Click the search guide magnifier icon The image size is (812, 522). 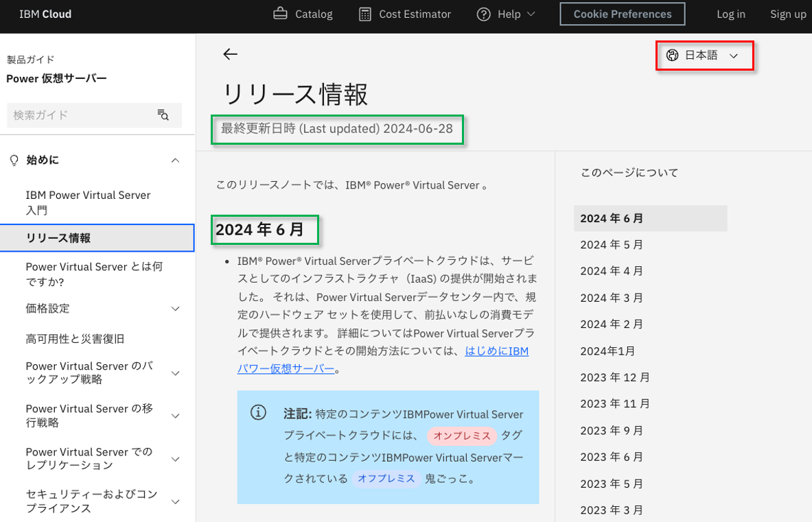click(163, 115)
